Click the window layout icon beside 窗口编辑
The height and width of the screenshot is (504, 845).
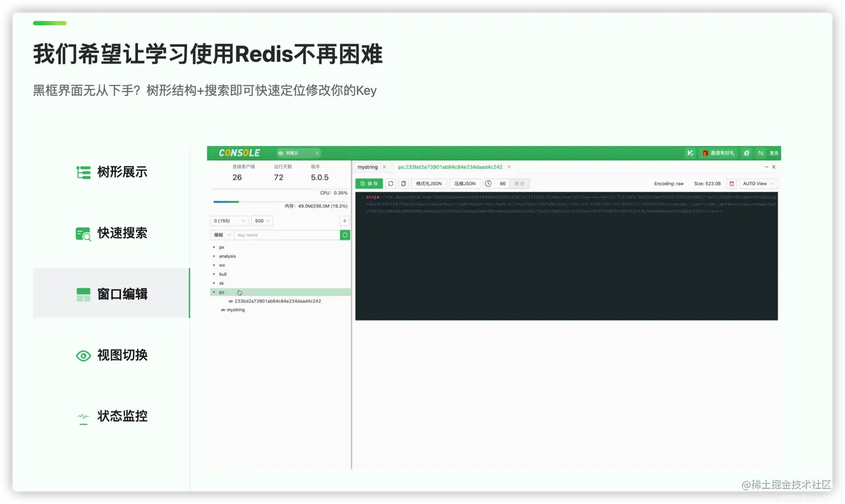(x=83, y=294)
